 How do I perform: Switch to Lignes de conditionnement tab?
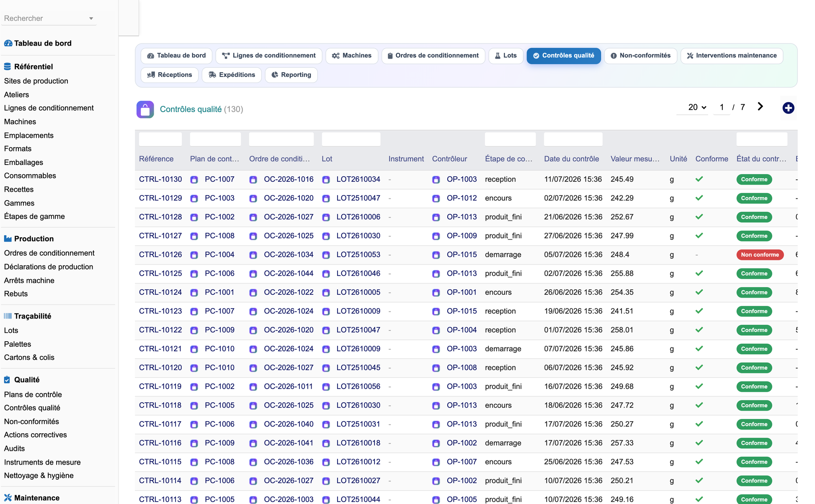(x=269, y=56)
